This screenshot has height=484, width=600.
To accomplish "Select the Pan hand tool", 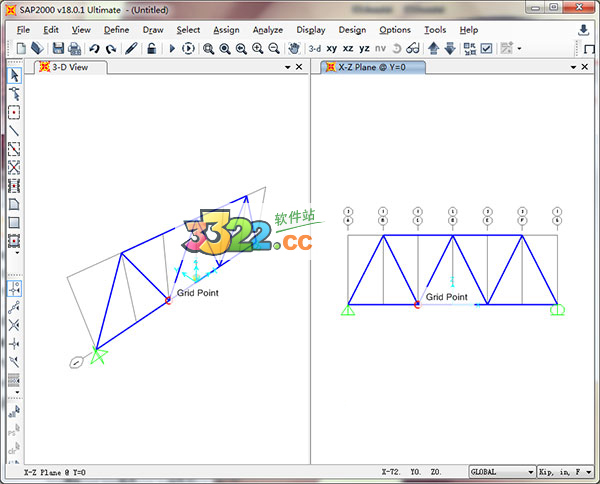I will click(294, 48).
